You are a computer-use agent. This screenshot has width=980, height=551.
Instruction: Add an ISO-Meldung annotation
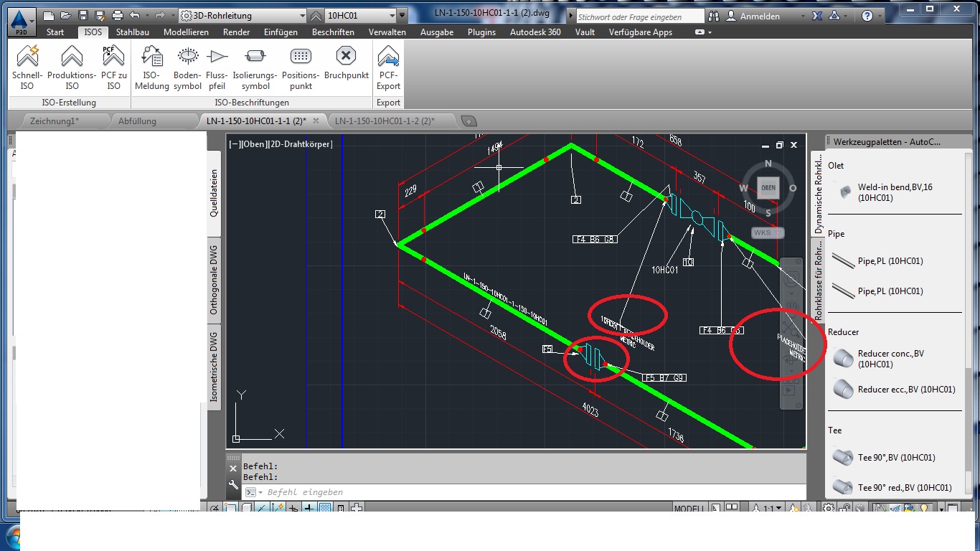point(152,68)
